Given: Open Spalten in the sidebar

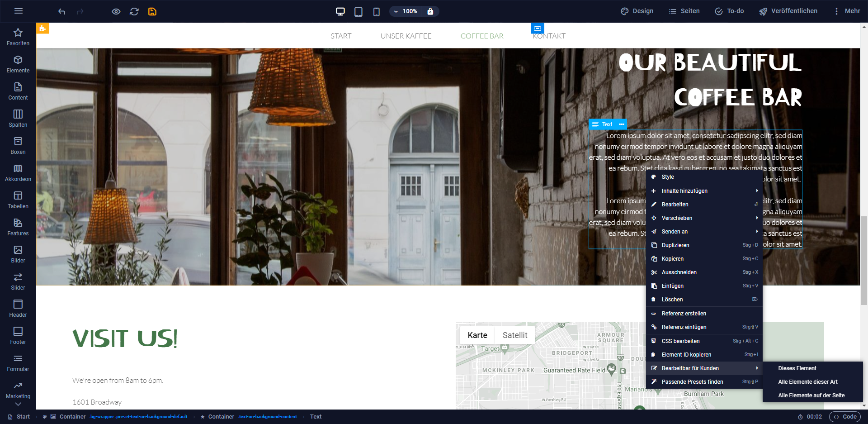Looking at the screenshot, I should click(18, 118).
